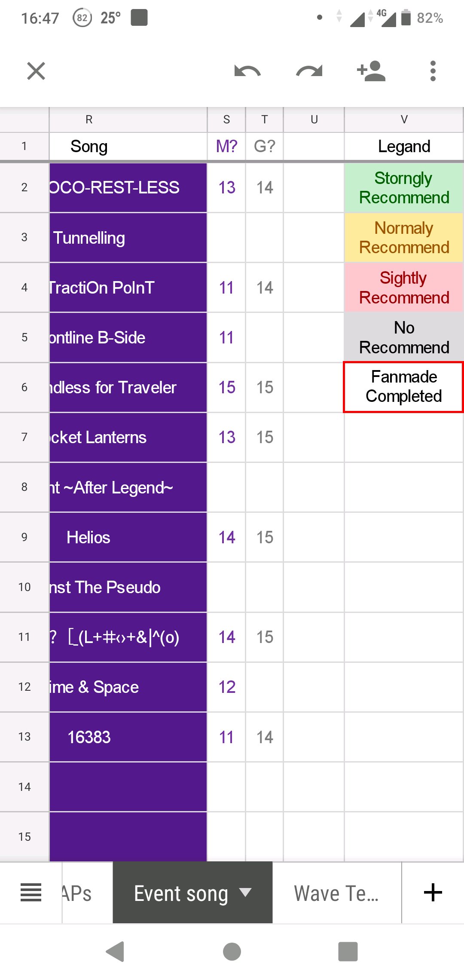
Task: Add a new sheet with plus icon
Action: 433,892
